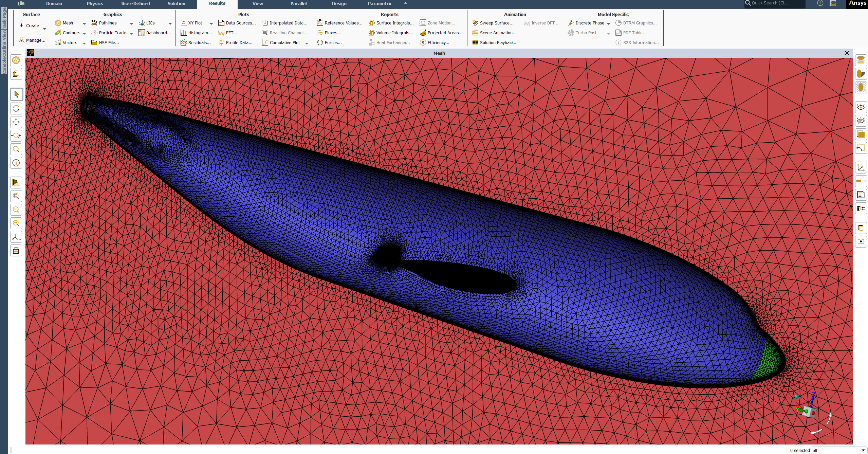The width and height of the screenshot is (868, 454).
Task: Expand the Discrete Phase dropdown arrow
Action: point(608,23)
